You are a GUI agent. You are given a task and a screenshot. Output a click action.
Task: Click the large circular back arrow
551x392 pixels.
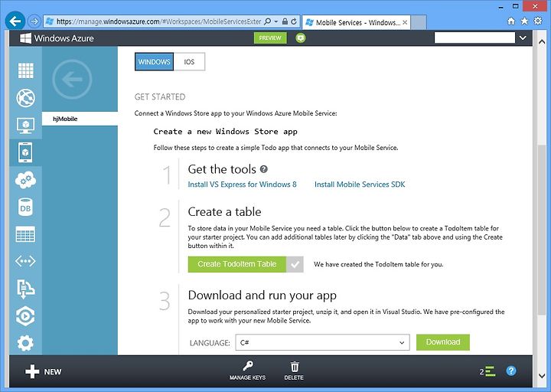pos(73,80)
